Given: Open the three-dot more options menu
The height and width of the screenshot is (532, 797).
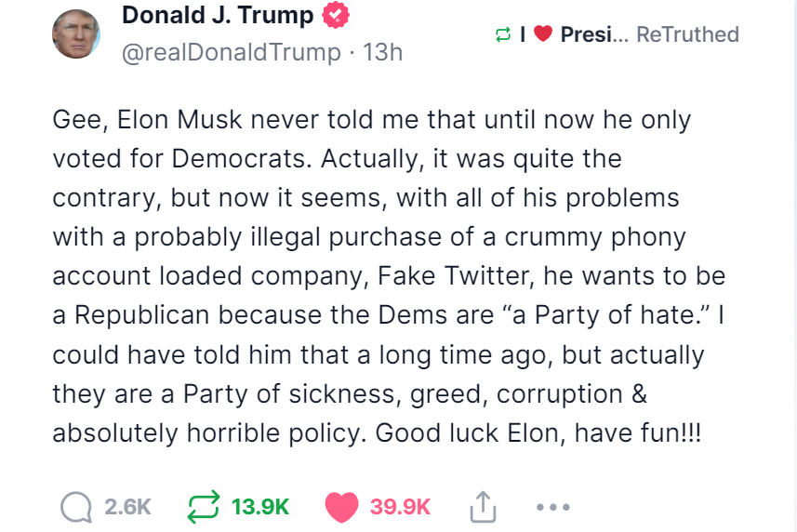Looking at the screenshot, I should click(x=553, y=507).
